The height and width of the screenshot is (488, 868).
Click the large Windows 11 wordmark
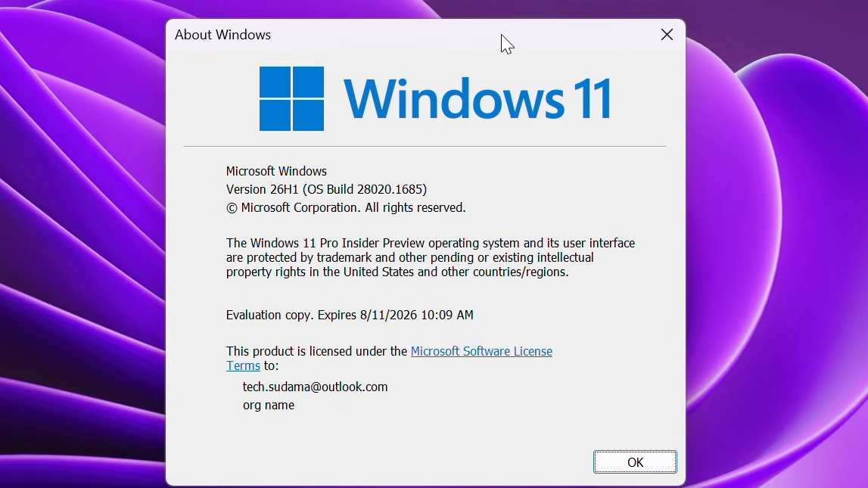478,99
